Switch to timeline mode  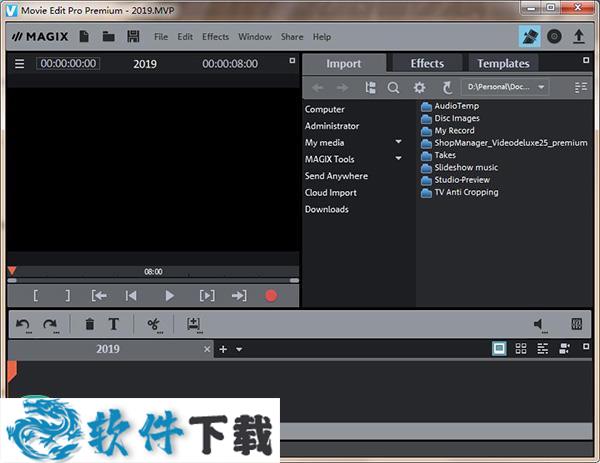[x=543, y=349]
